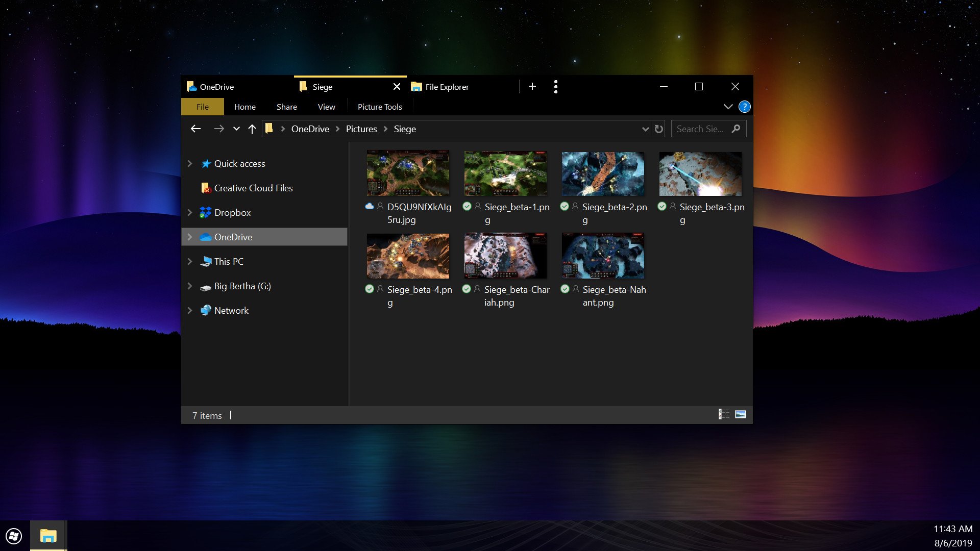Switch to Large icons view layout
Screen dimensions: 980x551
741,414
